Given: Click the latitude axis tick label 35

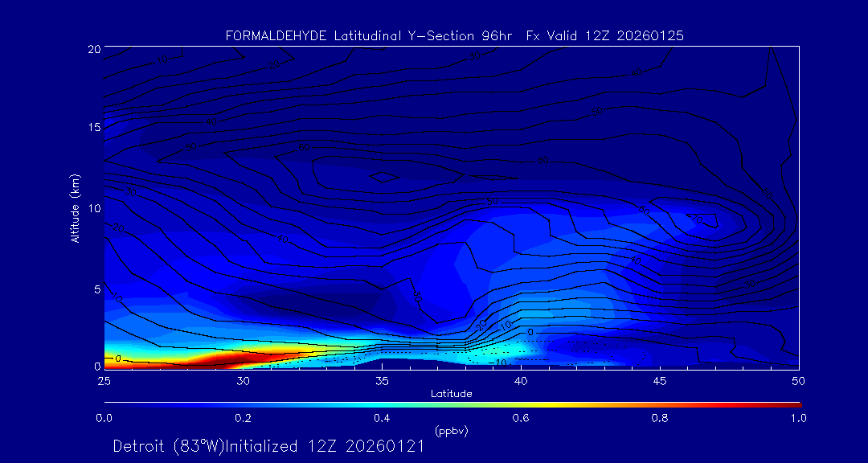Looking at the screenshot, I should pyautogui.click(x=382, y=381).
